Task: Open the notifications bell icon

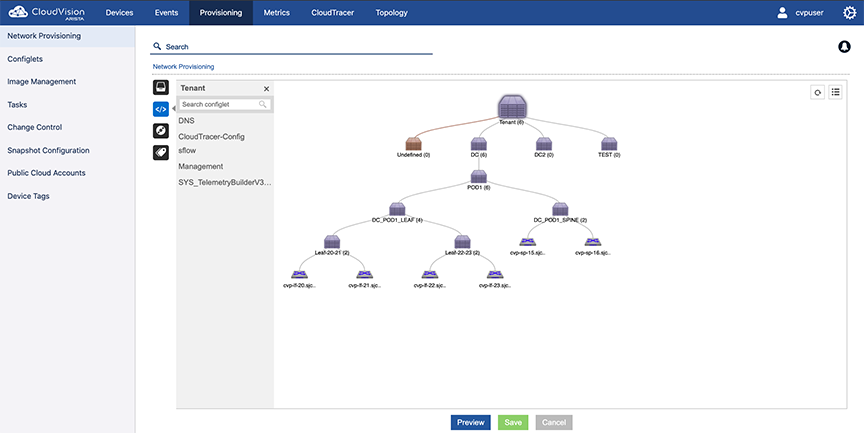Action: pyautogui.click(x=844, y=47)
